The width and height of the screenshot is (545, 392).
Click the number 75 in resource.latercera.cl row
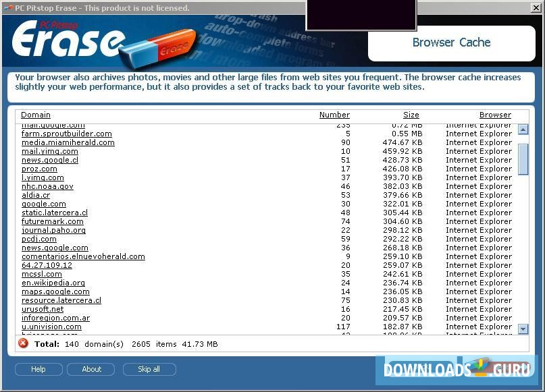pyautogui.click(x=346, y=300)
